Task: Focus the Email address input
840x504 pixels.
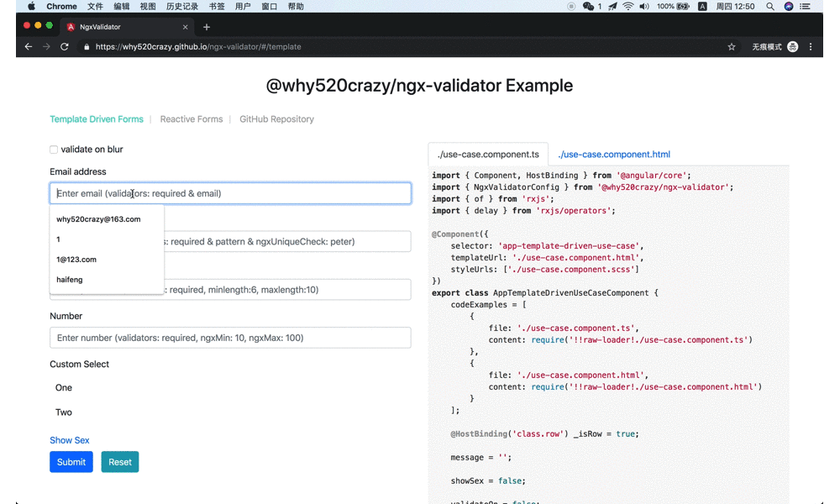Action: (230, 193)
